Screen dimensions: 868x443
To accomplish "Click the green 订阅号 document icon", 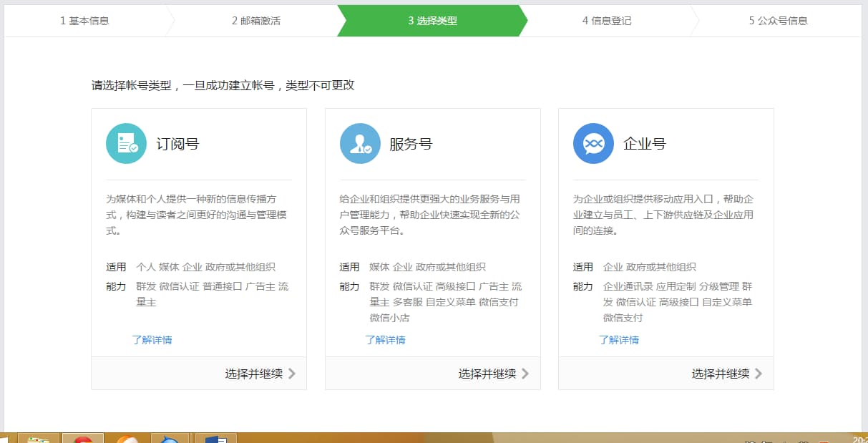I will 126,144.
